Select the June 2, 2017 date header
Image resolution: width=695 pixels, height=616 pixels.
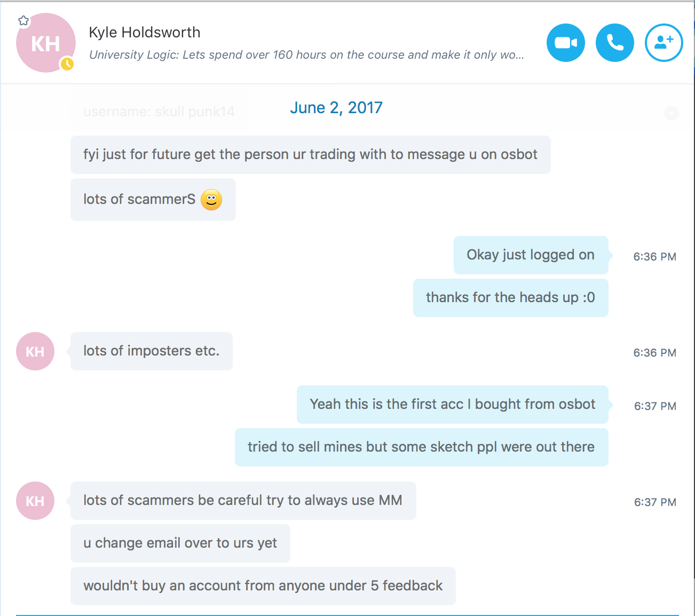click(336, 108)
